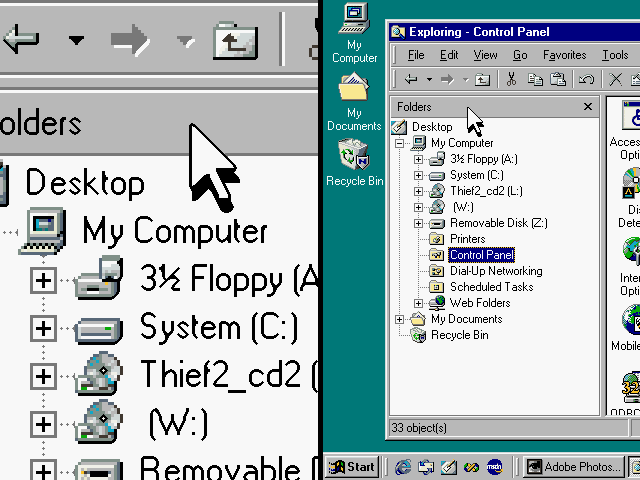The image size is (640, 480).
Task: Click the Back arrow in Explorer's toolbar
Action: click(411, 79)
